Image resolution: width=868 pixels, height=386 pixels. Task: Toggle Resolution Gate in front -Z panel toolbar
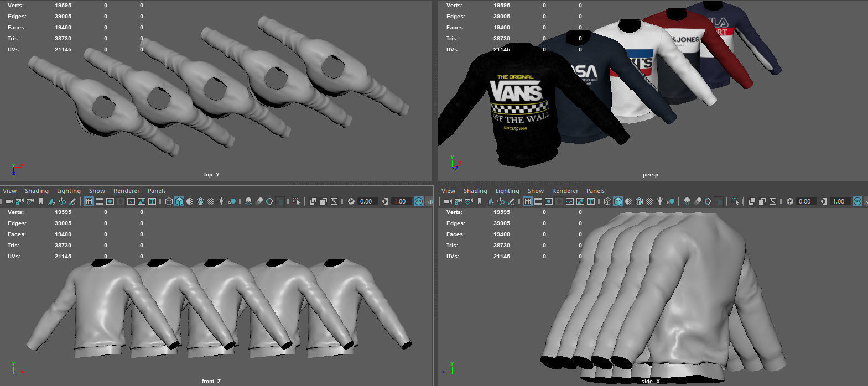[x=110, y=201]
